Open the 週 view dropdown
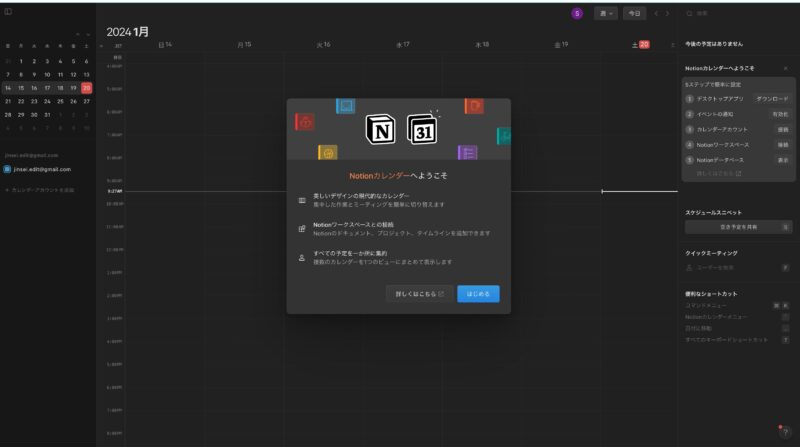 [606, 13]
